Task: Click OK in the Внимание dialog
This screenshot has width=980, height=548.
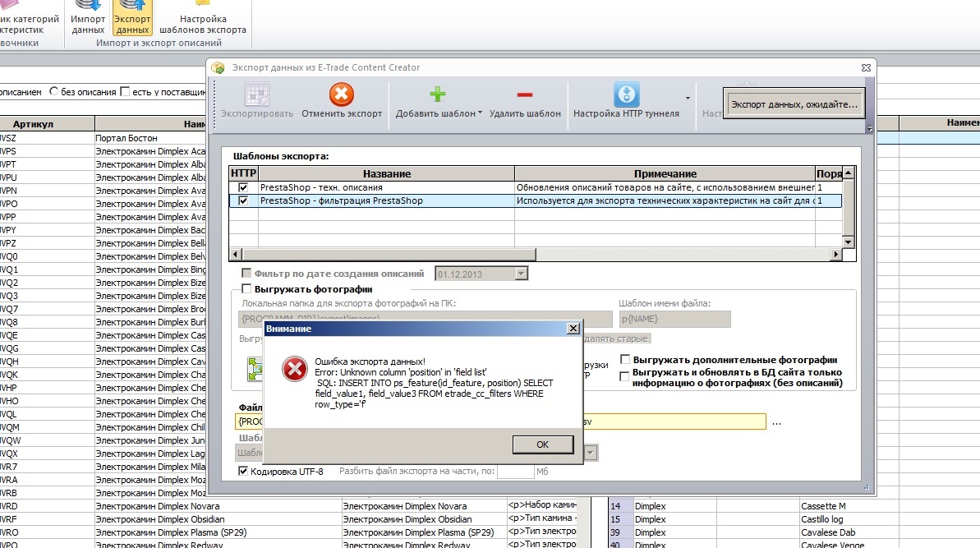Action: click(542, 444)
